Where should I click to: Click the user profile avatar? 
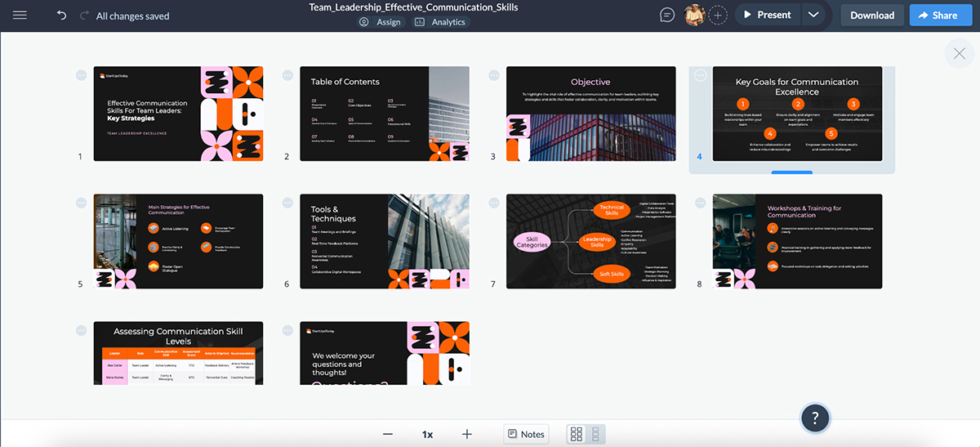tap(694, 15)
